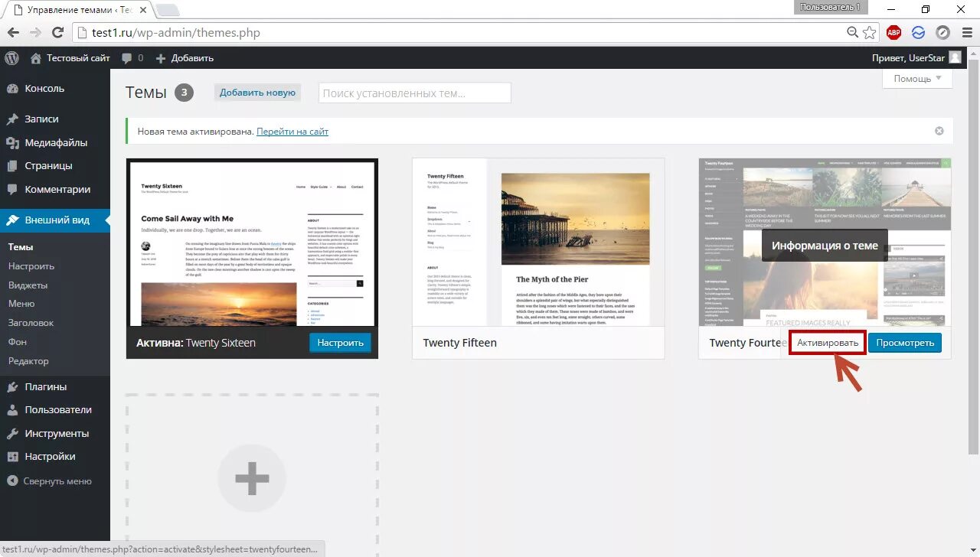Open the Заголовок submenu item
980x557 pixels.
click(31, 323)
